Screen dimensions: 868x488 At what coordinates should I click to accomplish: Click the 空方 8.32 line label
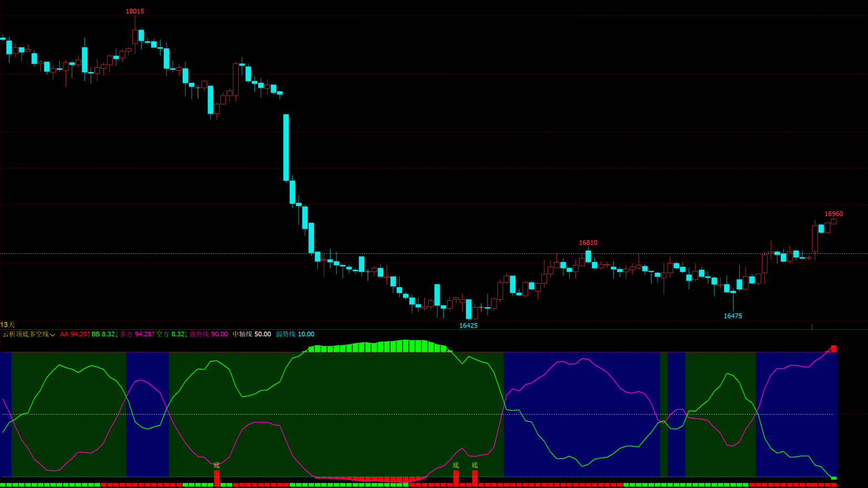[172, 334]
